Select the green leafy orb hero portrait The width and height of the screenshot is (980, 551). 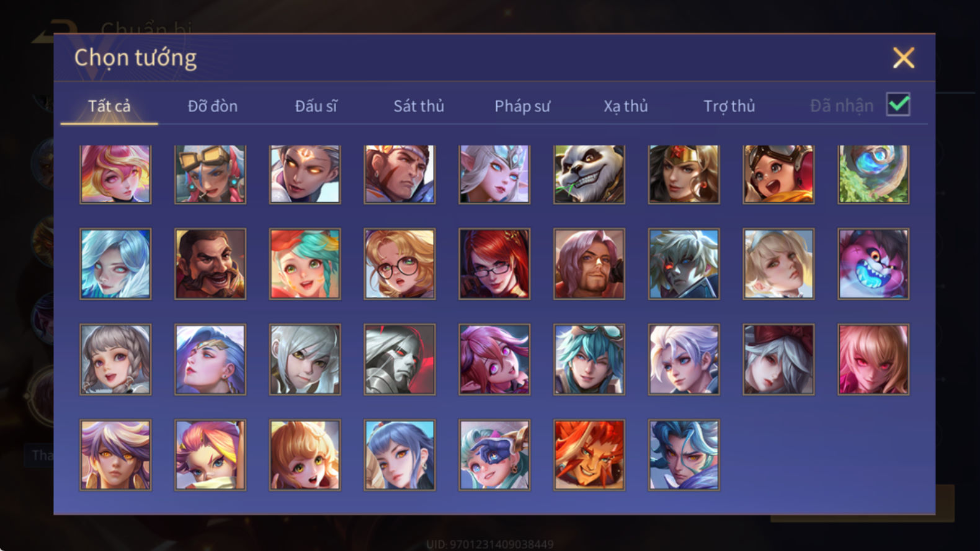click(x=873, y=174)
